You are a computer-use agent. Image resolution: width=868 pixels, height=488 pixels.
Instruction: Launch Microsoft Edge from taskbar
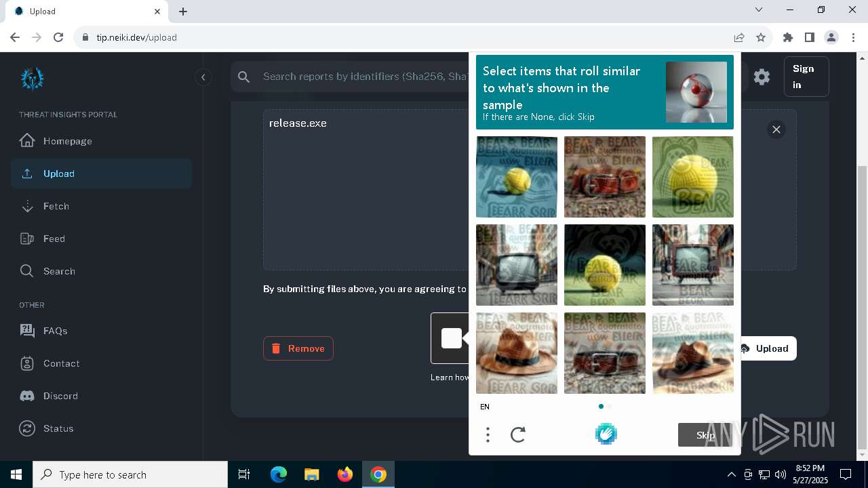coord(279,474)
